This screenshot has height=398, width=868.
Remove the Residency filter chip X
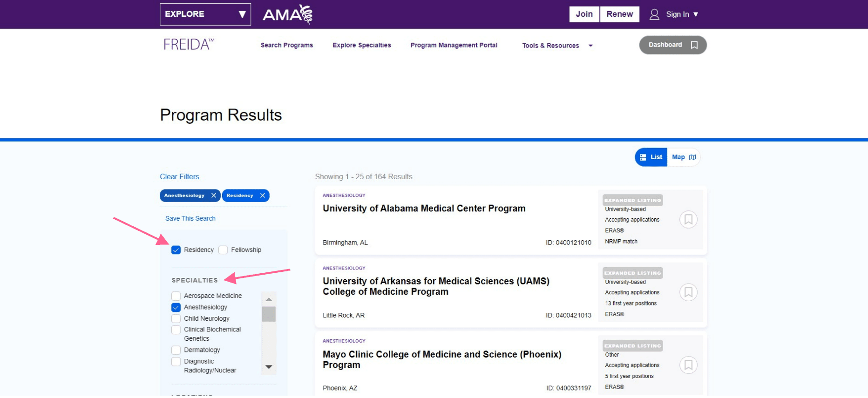coord(263,196)
